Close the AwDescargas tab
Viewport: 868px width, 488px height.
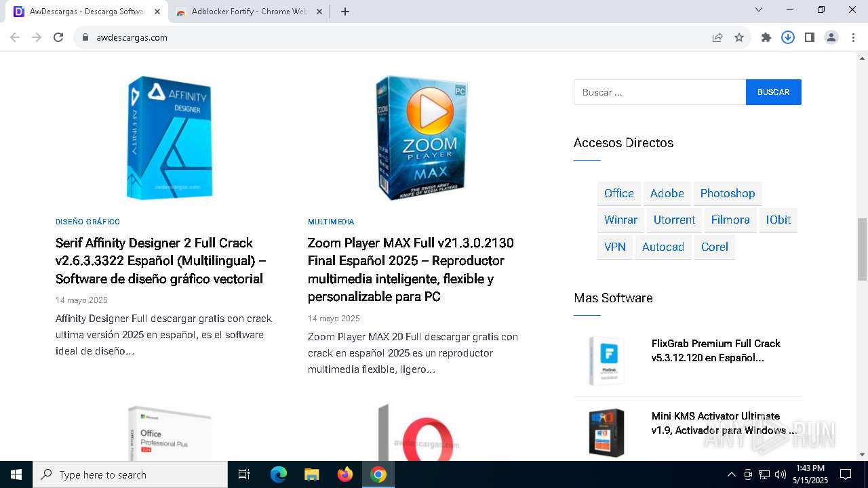(x=157, y=12)
